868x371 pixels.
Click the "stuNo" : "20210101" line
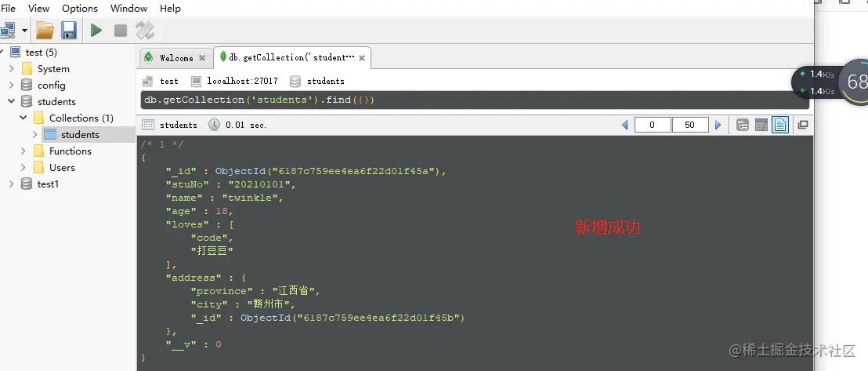[231, 184]
